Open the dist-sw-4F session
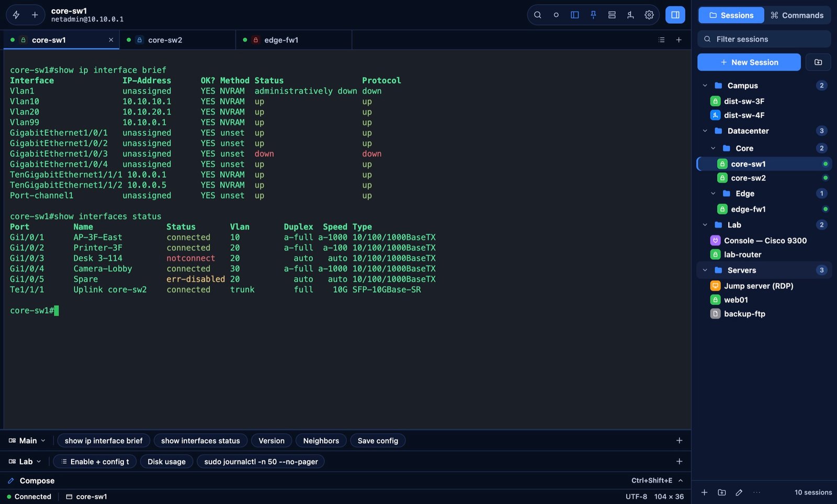This screenshot has width=837, height=504. [x=764, y=116]
